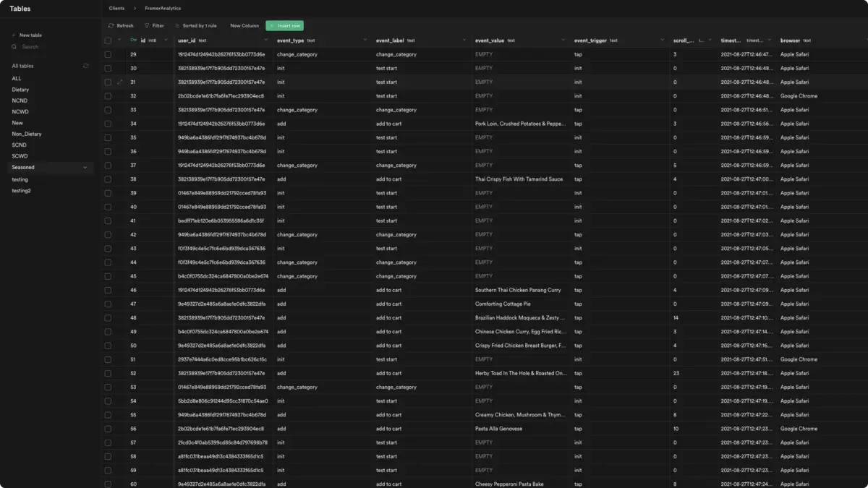The height and width of the screenshot is (488, 868).
Task: Click the 'Southern Thai Chicken Panang Curry' cell
Action: pos(519,290)
